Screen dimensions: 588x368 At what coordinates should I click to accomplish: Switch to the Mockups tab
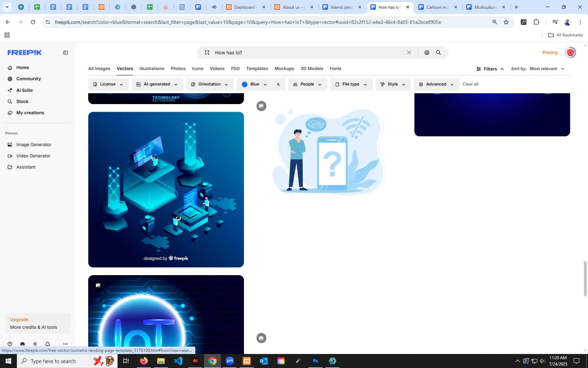(x=285, y=69)
